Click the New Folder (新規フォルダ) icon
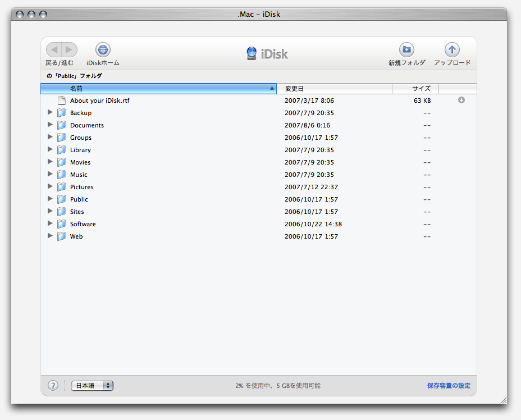The image size is (521, 420). pos(406,50)
